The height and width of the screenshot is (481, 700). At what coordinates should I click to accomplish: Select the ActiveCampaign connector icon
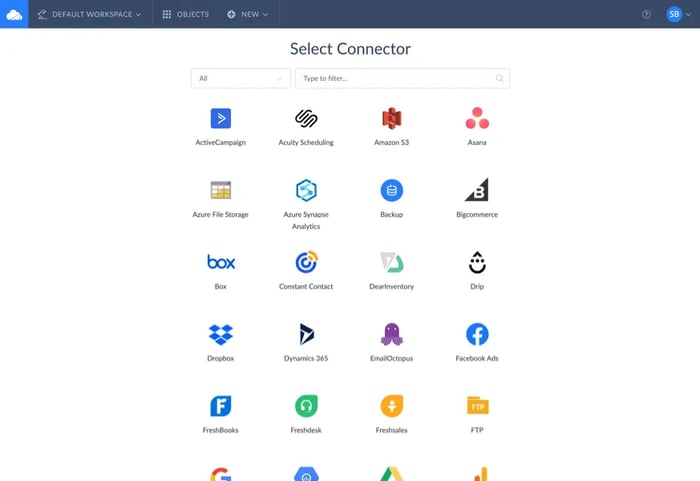(x=221, y=118)
